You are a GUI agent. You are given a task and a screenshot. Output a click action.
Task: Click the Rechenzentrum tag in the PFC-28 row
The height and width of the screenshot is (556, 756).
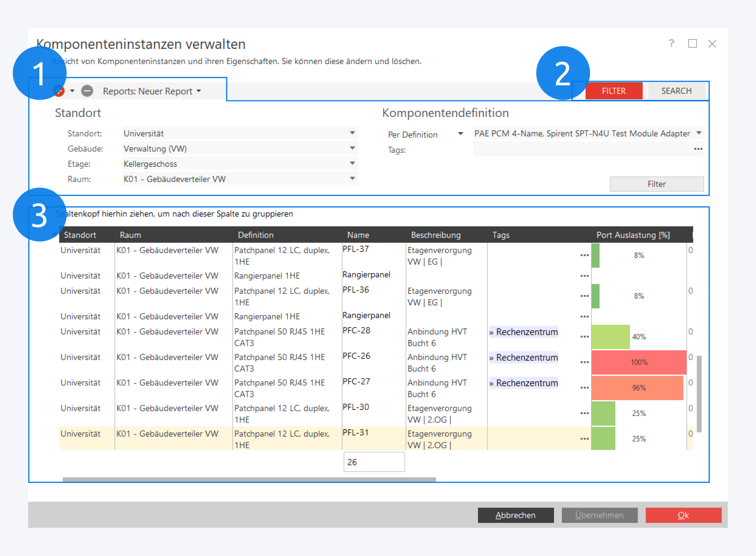coord(524,332)
